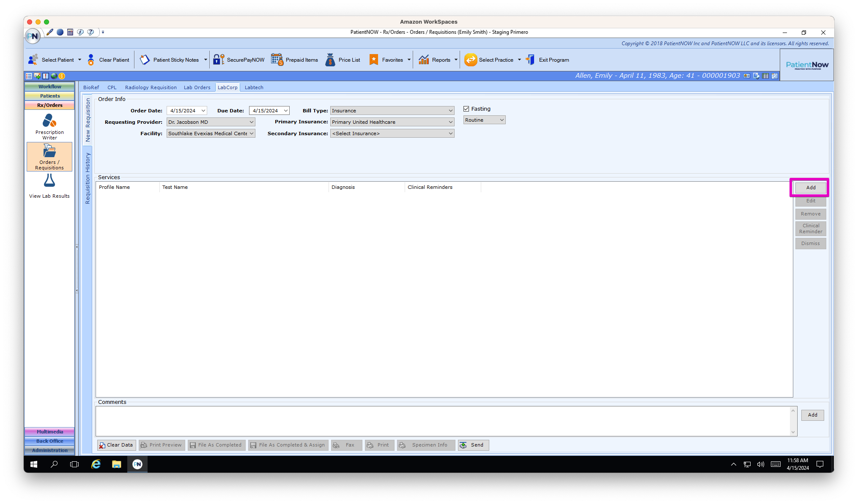Launch Internet Explorer from the taskbar
Image resolution: width=858 pixels, height=504 pixels.
96,464
